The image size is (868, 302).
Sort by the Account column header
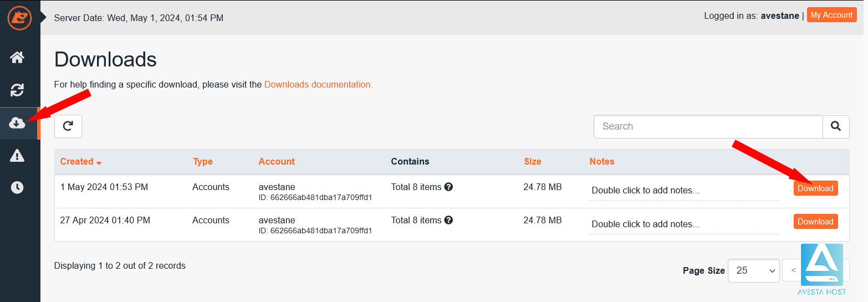click(277, 162)
